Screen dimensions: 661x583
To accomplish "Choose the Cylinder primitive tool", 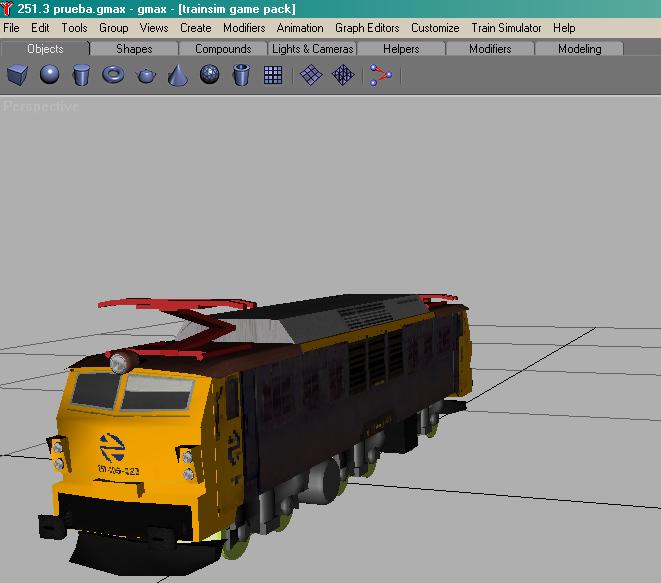I will pos(81,74).
